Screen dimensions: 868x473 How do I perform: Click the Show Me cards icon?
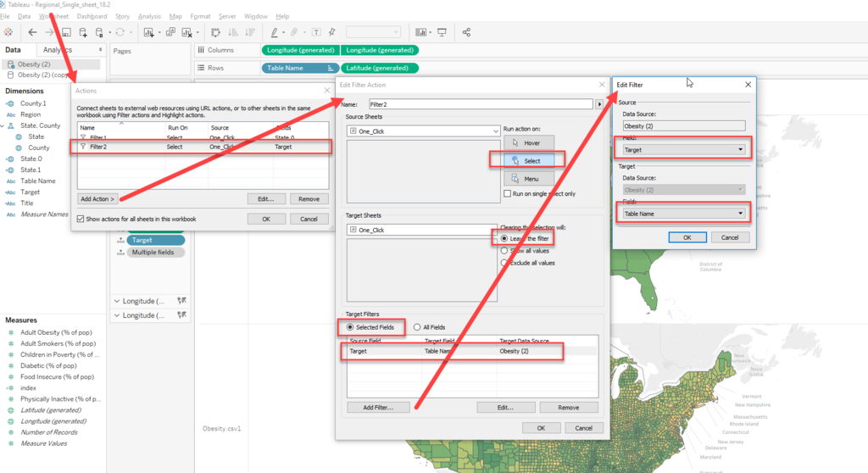point(420,32)
